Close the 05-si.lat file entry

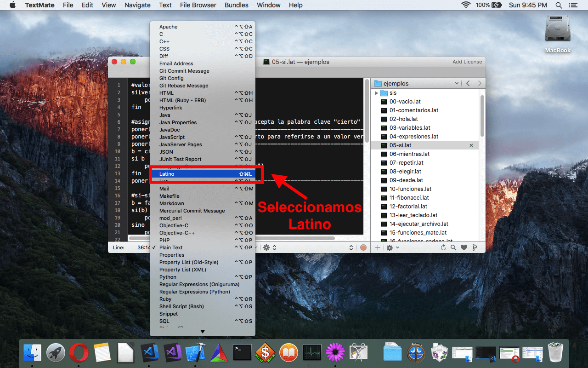[471, 145]
